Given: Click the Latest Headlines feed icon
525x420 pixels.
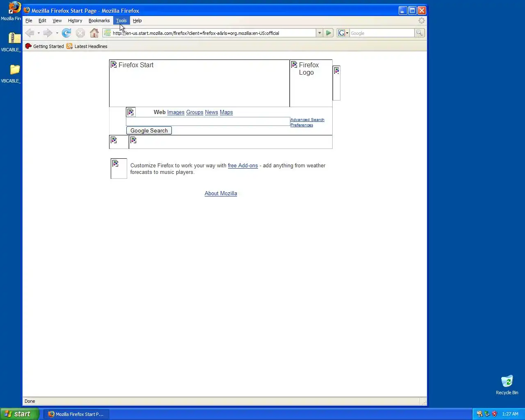Looking at the screenshot, I should [x=69, y=46].
